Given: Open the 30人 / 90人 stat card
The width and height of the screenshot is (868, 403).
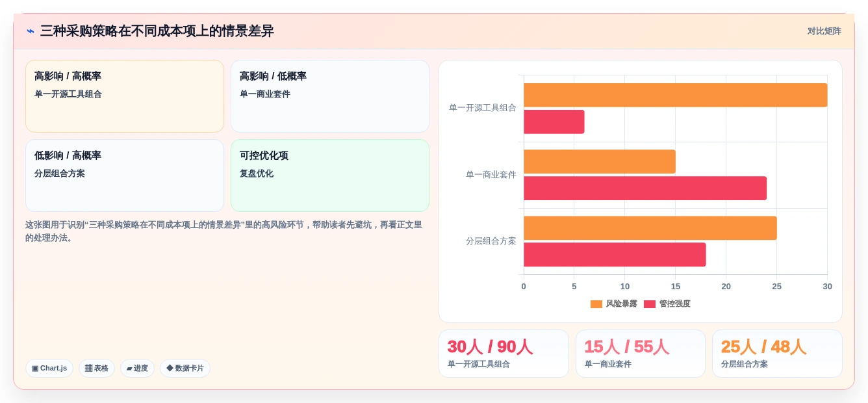Looking at the screenshot, I should point(504,354).
